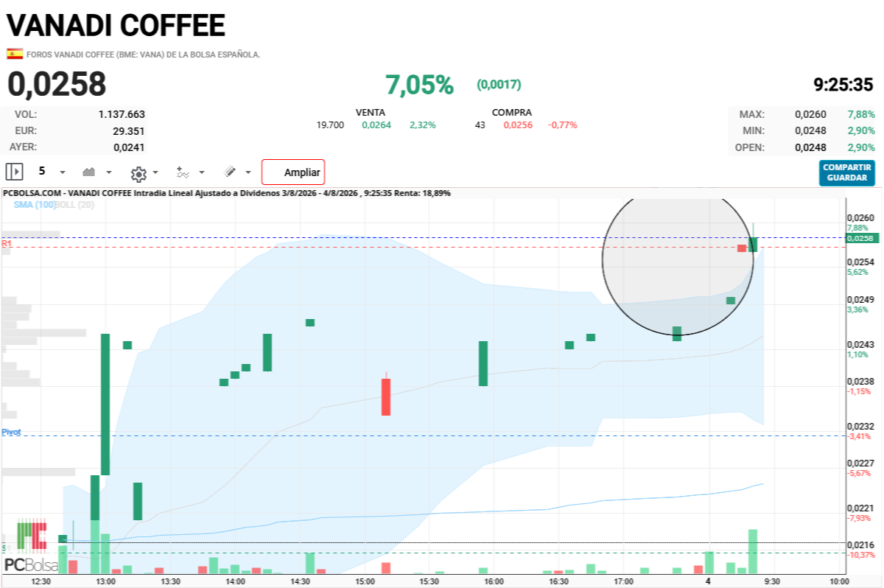Click the MIN value 0,0248
Screen dimensions: 884x588
click(x=810, y=130)
